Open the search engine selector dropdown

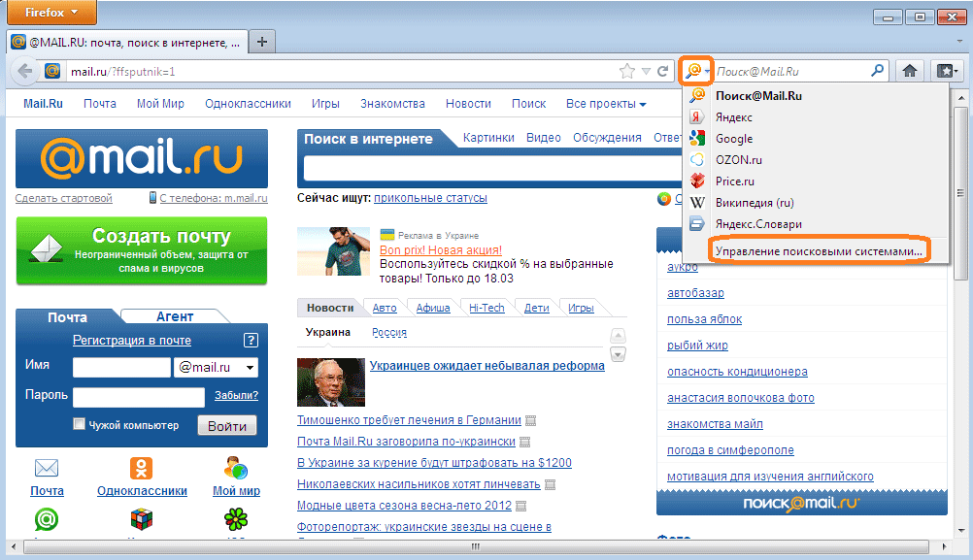(697, 71)
